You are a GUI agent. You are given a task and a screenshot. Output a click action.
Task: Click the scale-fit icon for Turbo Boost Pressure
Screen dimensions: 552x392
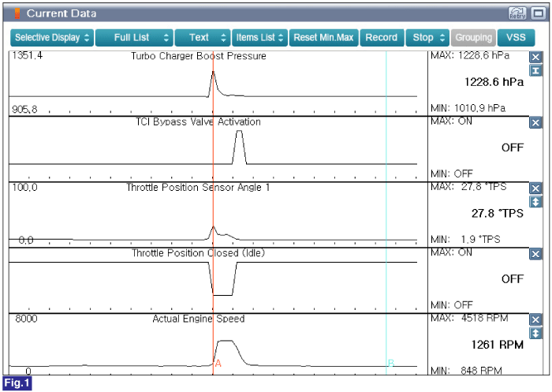click(535, 71)
